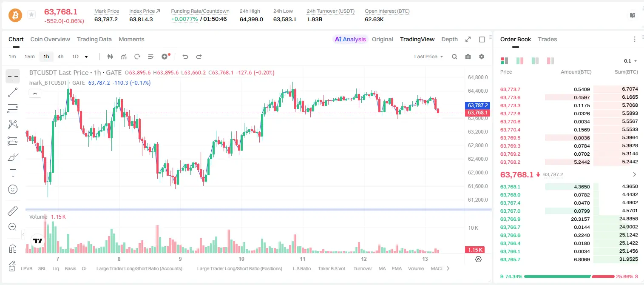This screenshot has height=285, width=644.
Task: Select the text annotation tool
Action: (13, 173)
